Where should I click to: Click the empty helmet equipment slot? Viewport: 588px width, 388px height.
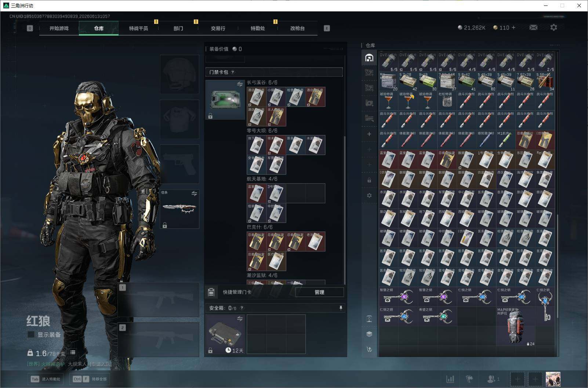coord(179,74)
